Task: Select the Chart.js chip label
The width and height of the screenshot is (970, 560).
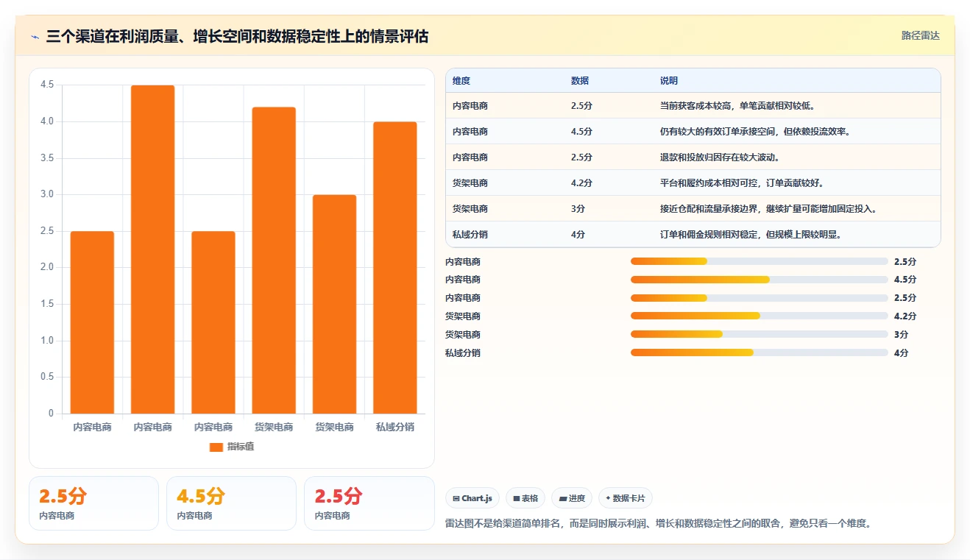Action: pyautogui.click(x=477, y=498)
